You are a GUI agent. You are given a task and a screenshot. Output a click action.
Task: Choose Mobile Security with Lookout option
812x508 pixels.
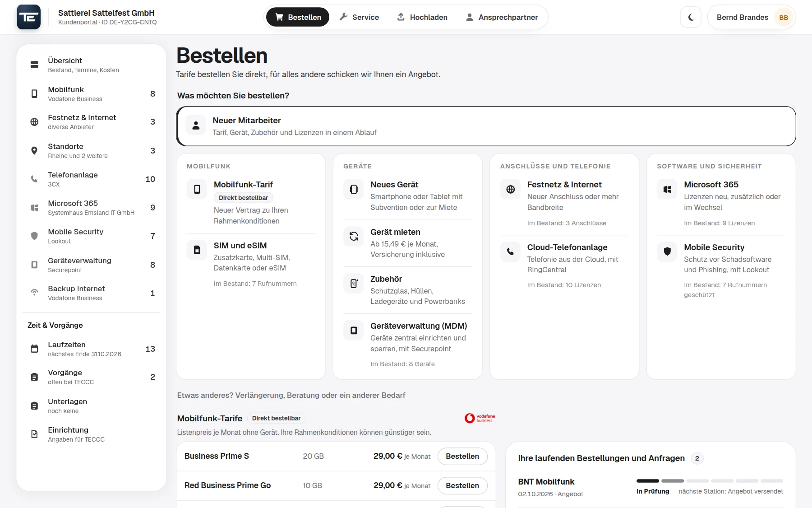tap(721, 270)
